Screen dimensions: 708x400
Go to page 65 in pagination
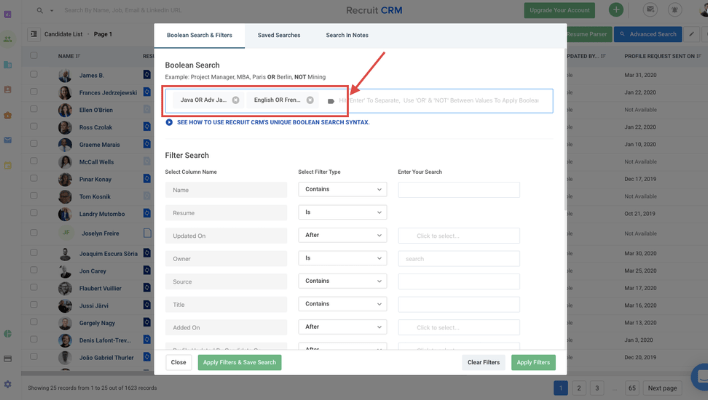632,388
